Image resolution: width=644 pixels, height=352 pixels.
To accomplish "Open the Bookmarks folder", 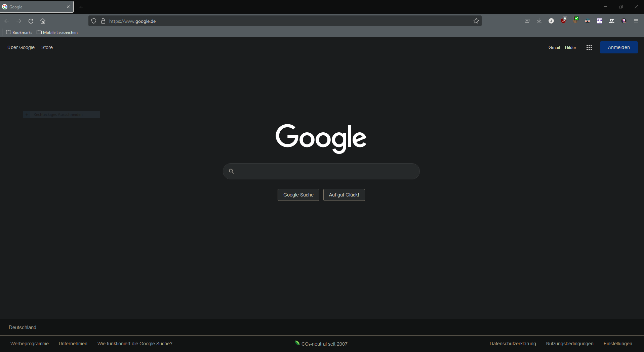I will tap(19, 33).
